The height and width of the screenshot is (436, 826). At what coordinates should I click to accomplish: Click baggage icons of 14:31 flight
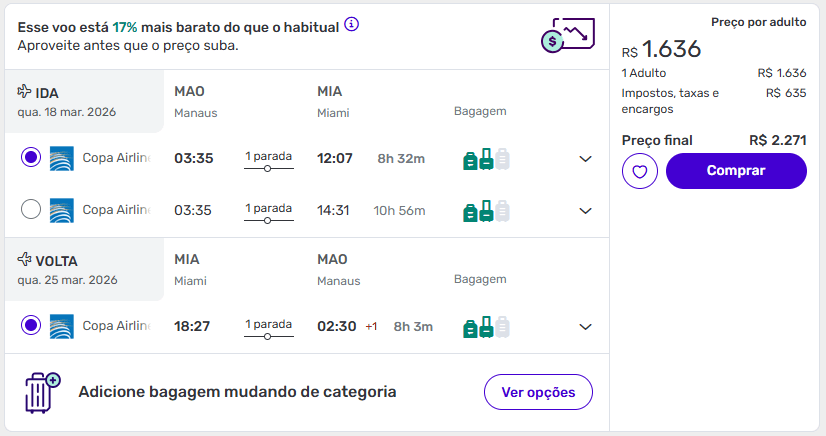(486, 210)
